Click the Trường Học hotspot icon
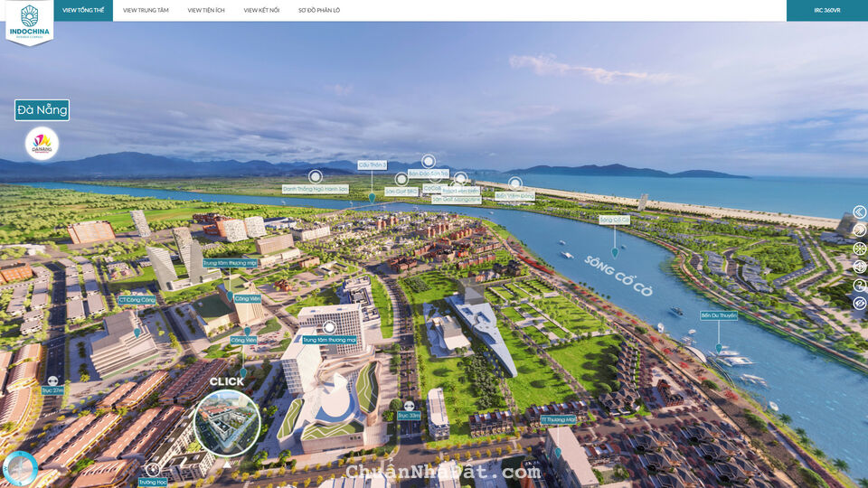The image size is (868, 488). coord(153,469)
